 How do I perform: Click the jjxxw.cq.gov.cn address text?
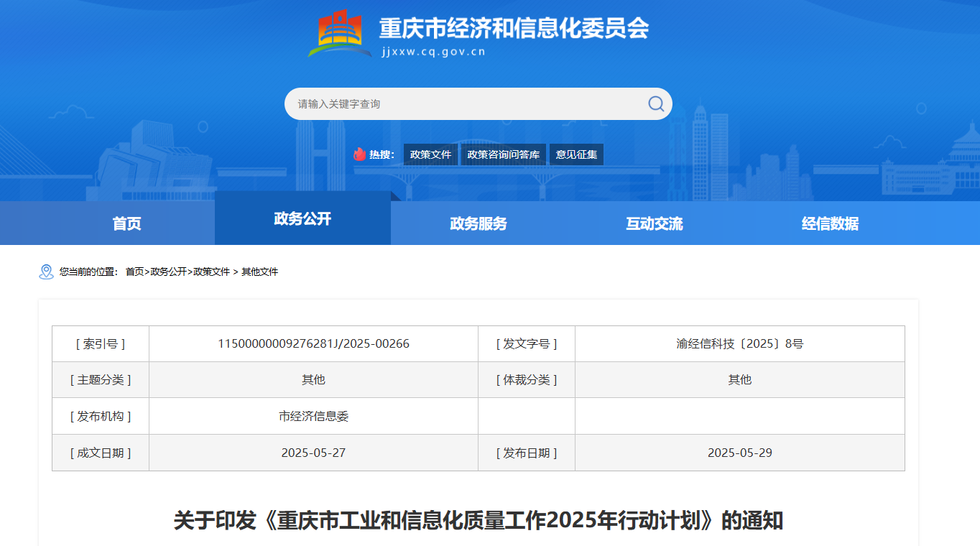(433, 52)
